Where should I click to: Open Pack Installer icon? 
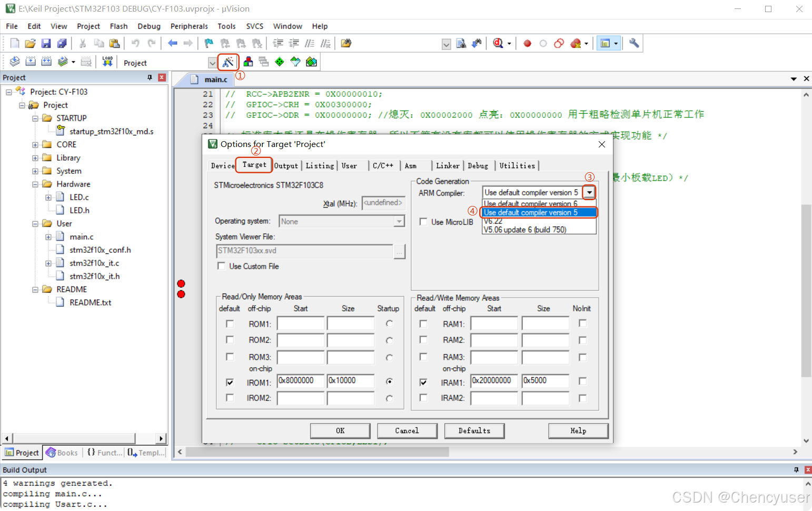[311, 62]
